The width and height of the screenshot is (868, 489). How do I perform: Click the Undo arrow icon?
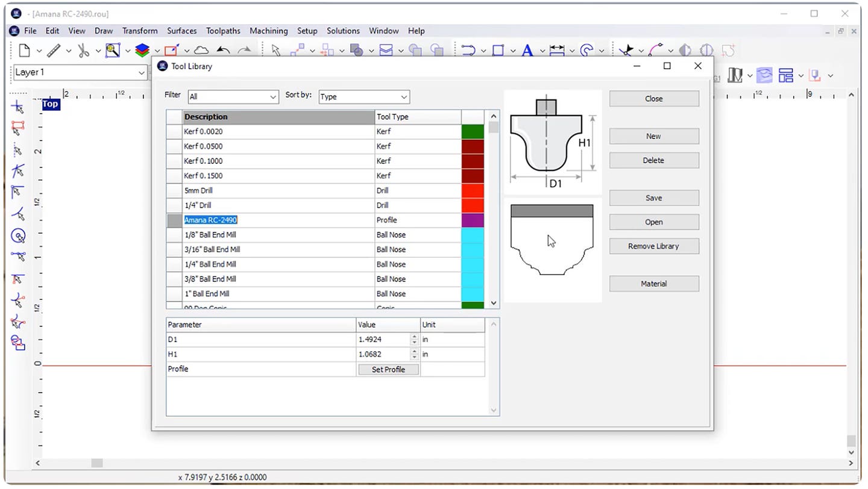223,51
